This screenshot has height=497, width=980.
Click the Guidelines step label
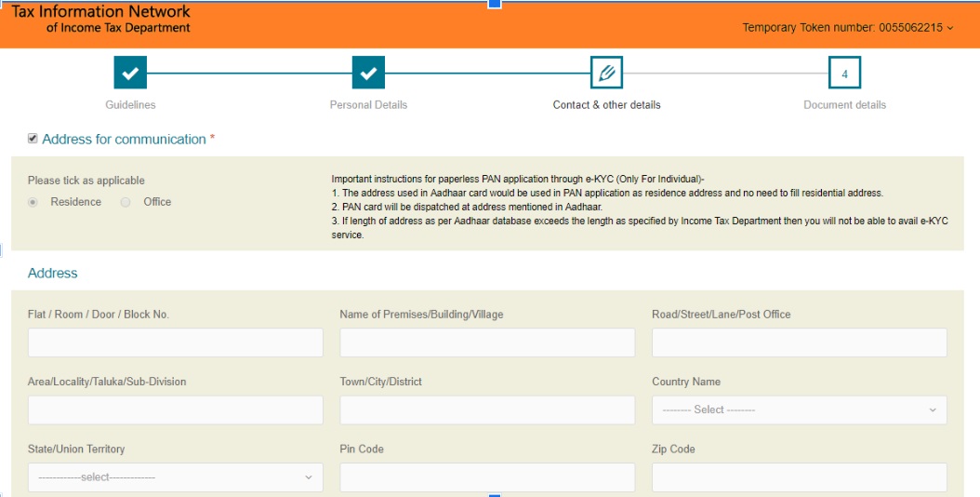130,105
